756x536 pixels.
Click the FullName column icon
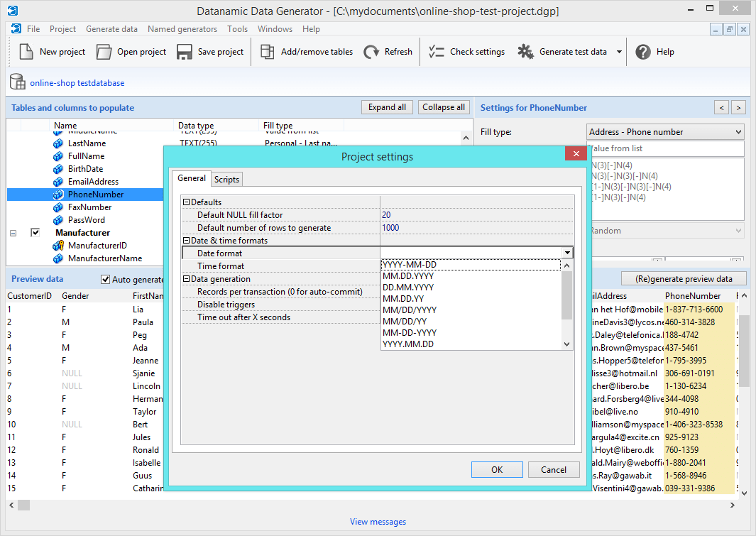(58, 156)
